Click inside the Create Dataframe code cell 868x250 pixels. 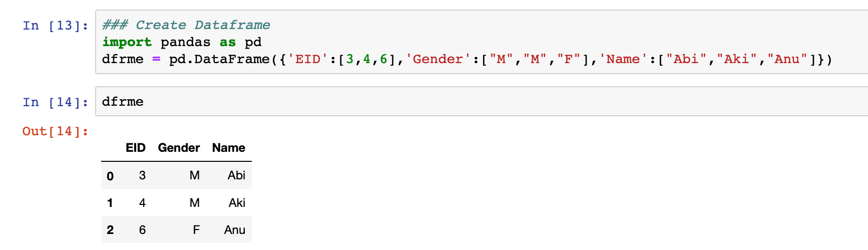tap(482, 42)
